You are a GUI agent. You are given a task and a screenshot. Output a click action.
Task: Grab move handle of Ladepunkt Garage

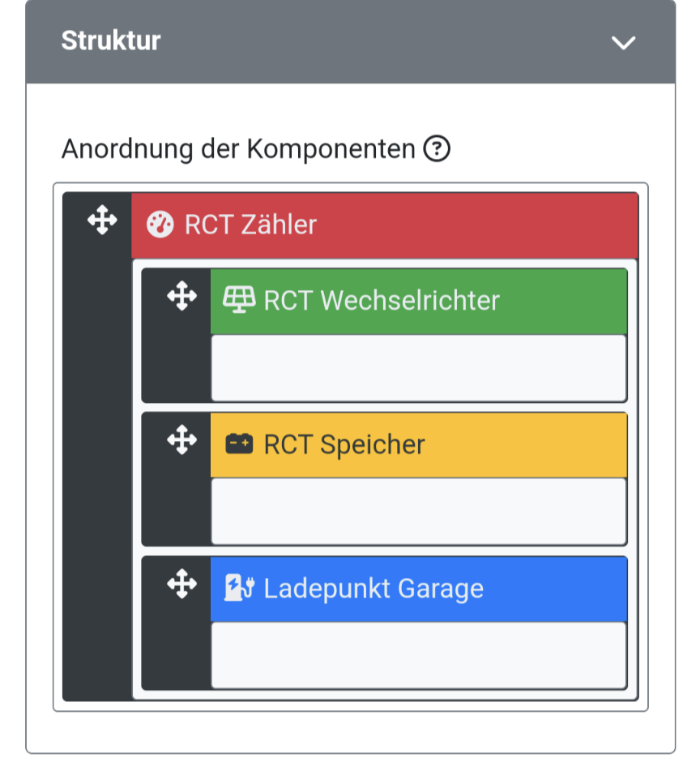[x=181, y=584]
